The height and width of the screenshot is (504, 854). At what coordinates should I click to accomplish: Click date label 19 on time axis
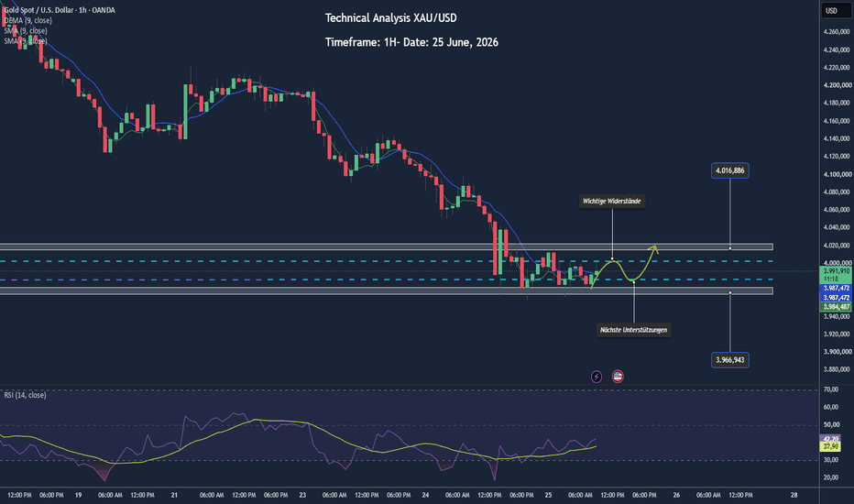(79, 495)
